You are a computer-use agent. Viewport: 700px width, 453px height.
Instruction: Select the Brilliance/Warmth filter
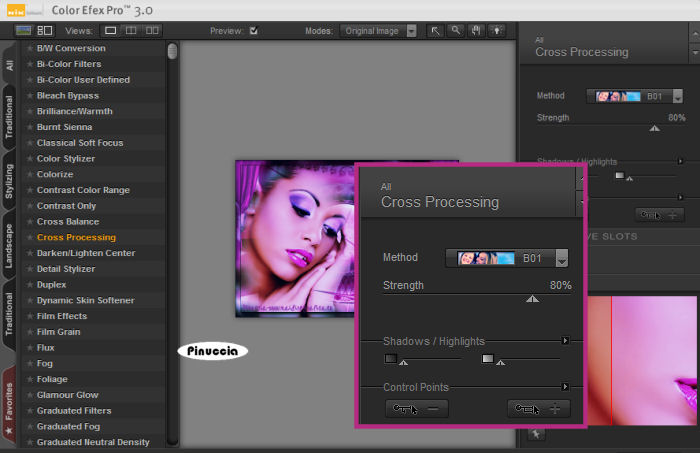(x=75, y=111)
